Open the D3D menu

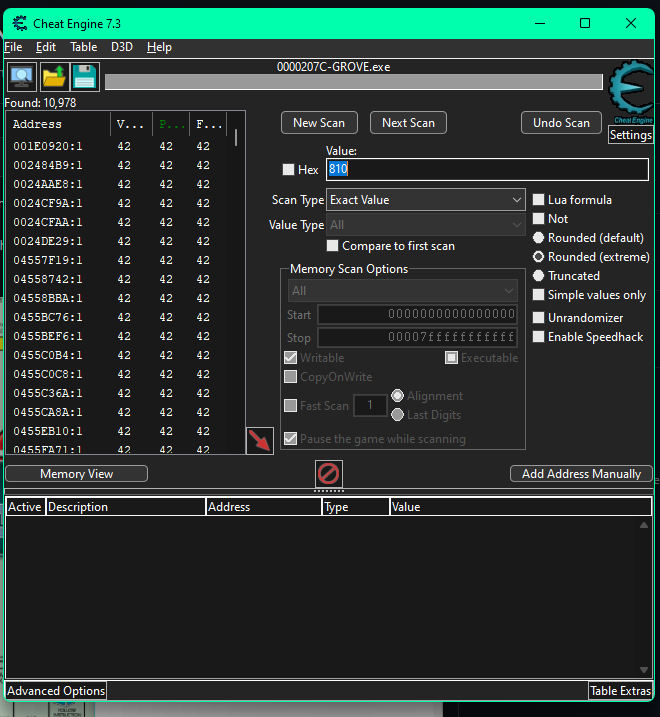point(122,47)
